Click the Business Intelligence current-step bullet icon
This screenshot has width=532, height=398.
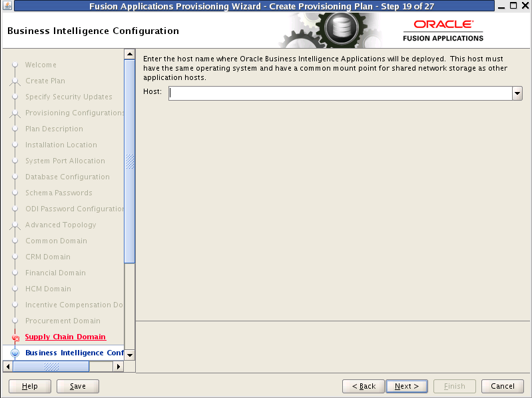[15, 353]
